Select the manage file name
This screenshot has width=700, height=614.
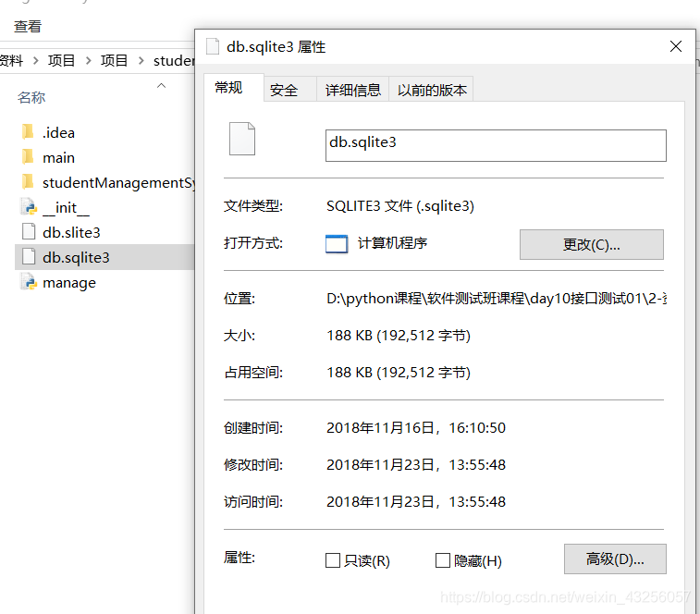point(69,283)
